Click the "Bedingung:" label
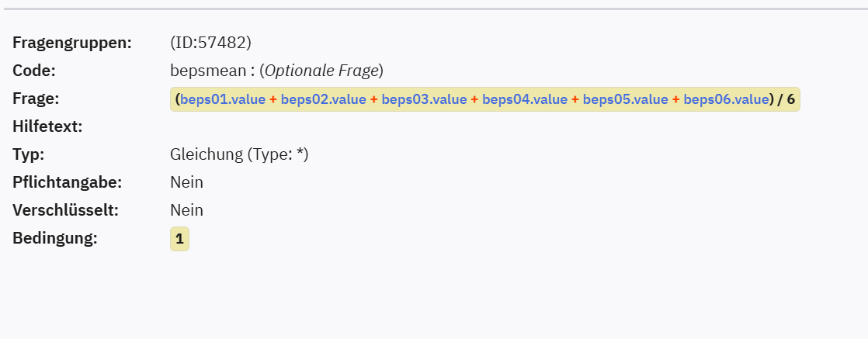Image resolution: width=868 pixels, height=339 pixels. point(54,238)
